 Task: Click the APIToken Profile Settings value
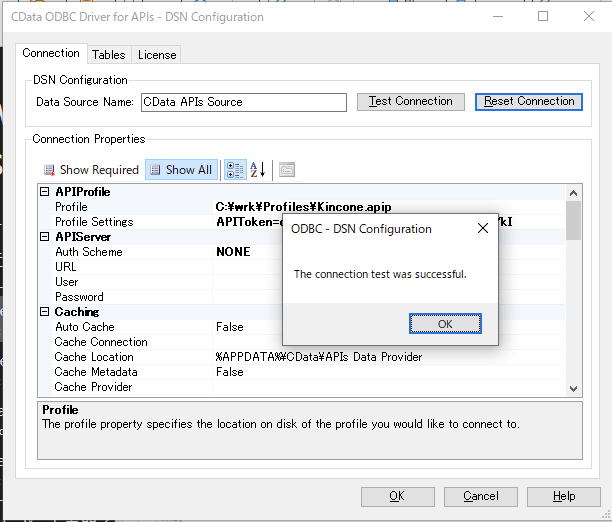(x=249, y=222)
